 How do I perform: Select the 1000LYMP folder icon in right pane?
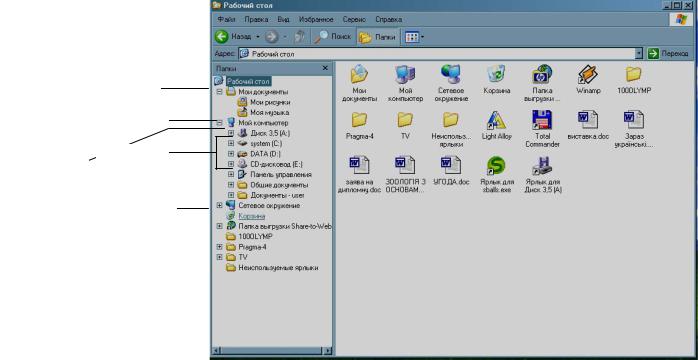(x=633, y=74)
